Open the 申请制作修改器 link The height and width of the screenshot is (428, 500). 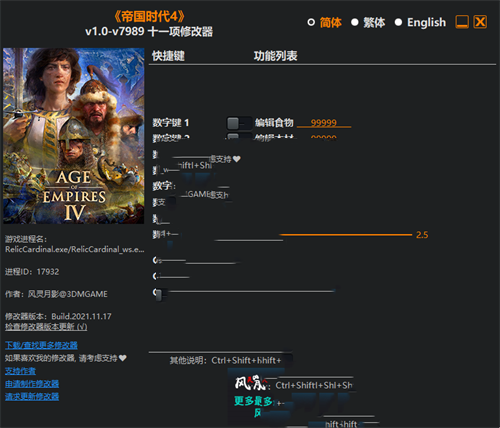32,384
